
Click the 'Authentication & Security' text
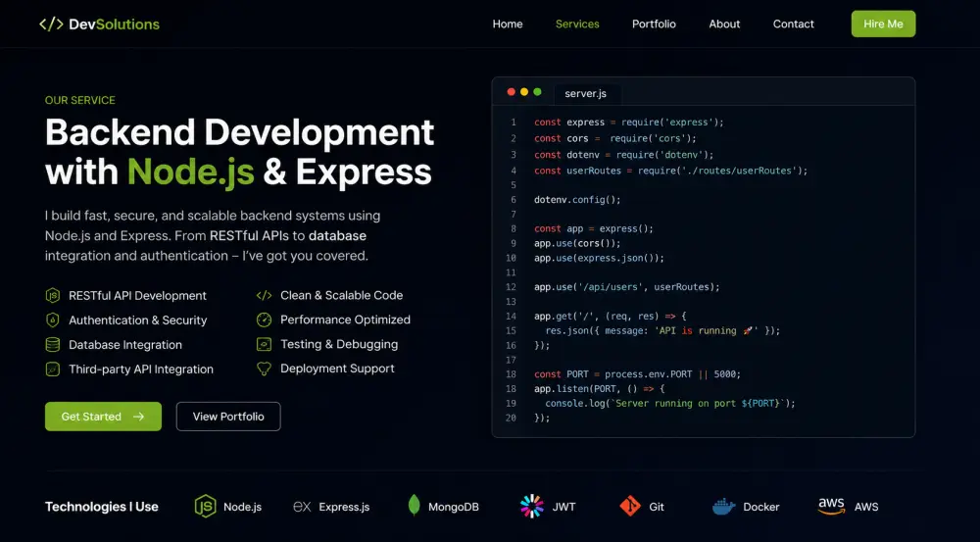click(137, 320)
